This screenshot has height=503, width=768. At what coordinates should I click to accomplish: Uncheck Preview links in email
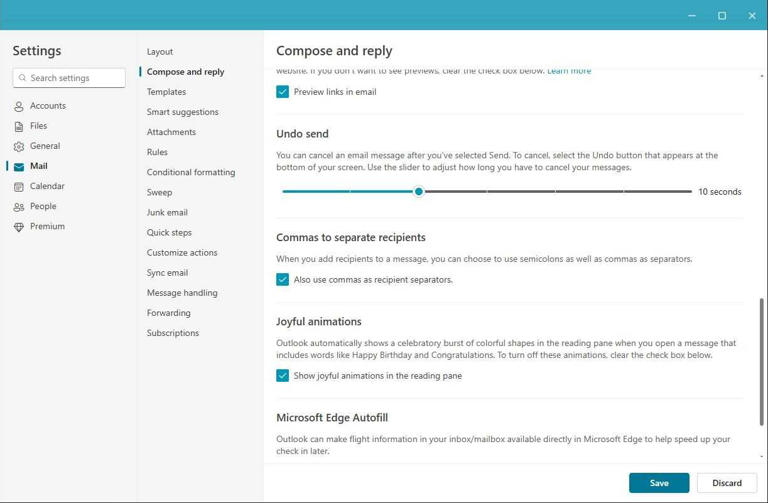coord(282,92)
